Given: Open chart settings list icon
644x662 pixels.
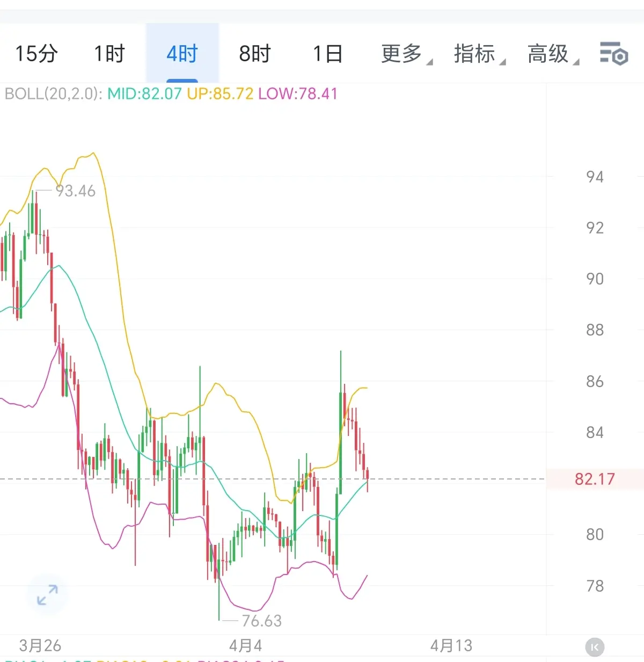Looking at the screenshot, I should pos(614,54).
